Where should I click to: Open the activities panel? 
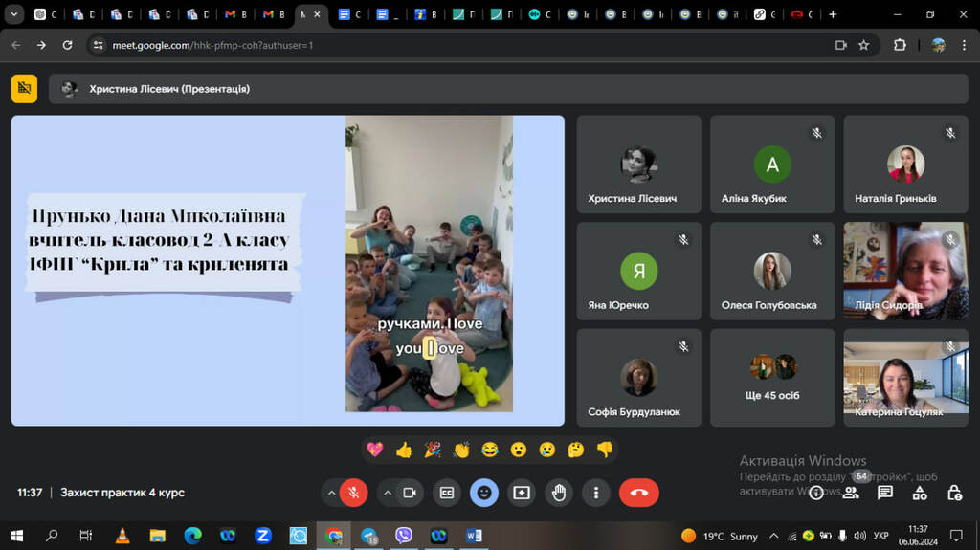(920, 493)
